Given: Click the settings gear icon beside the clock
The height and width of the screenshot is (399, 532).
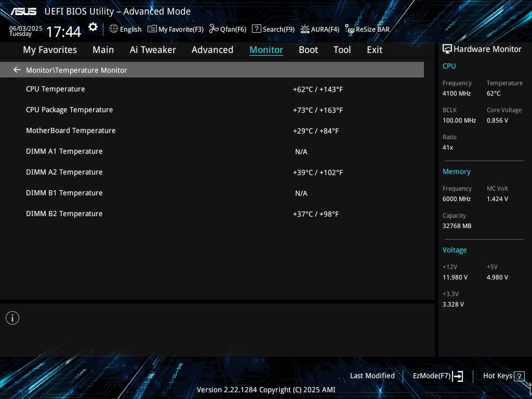Looking at the screenshot, I should 93,27.
